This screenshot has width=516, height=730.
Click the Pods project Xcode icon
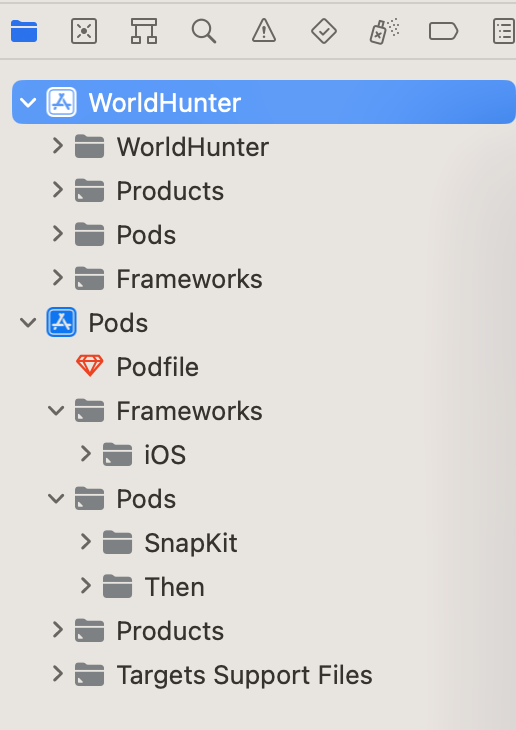point(61,322)
